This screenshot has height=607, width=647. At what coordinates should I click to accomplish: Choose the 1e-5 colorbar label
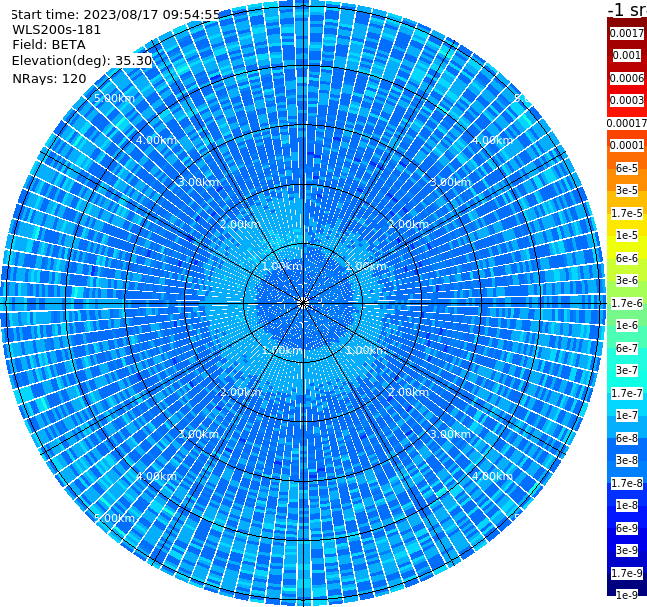coord(627,235)
